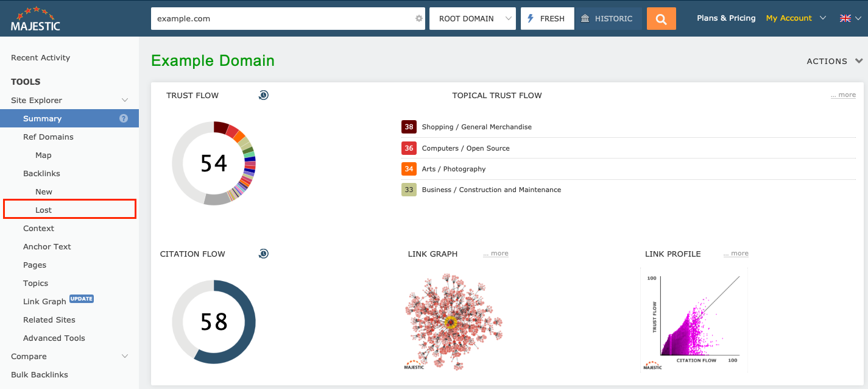Expand the Compare section chevron
The image size is (868, 389).
125,356
